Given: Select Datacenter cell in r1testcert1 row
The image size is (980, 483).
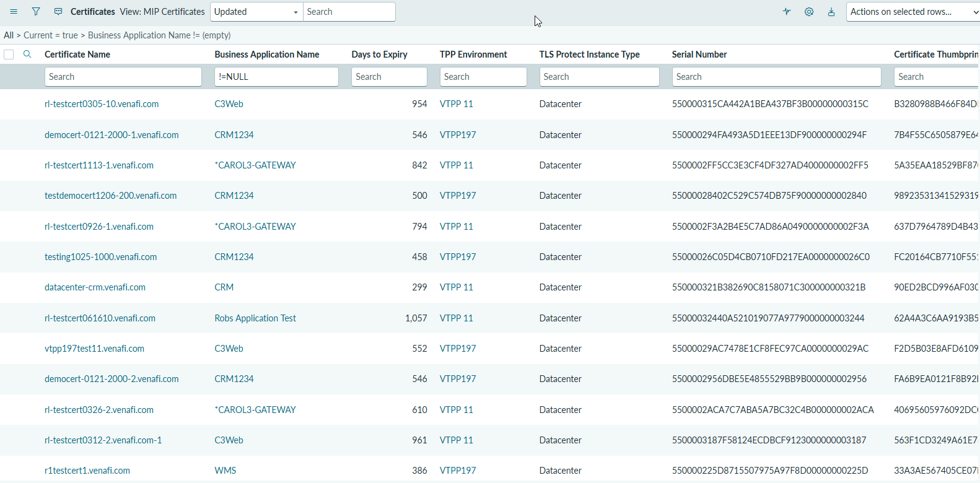Looking at the screenshot, I should coord(561,471).
